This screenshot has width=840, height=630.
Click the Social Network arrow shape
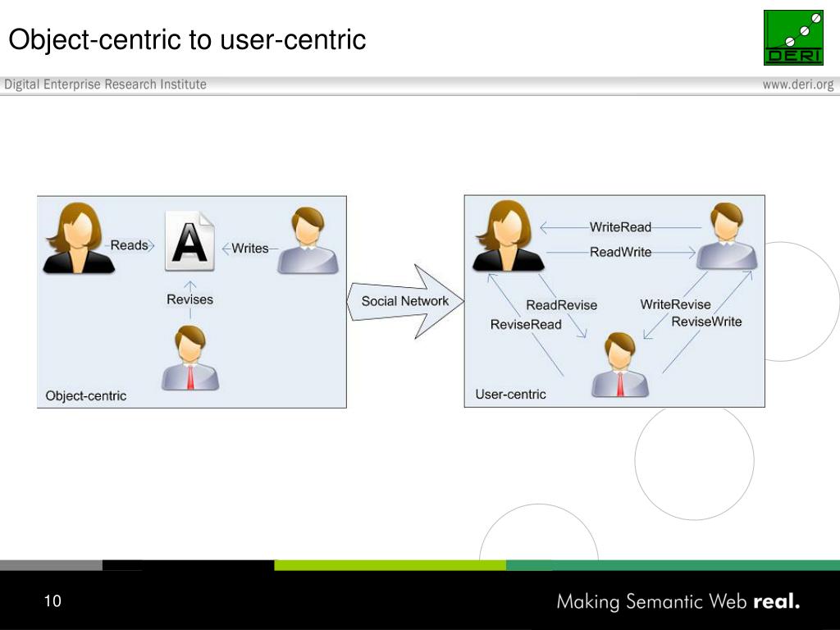coord(405,302)
